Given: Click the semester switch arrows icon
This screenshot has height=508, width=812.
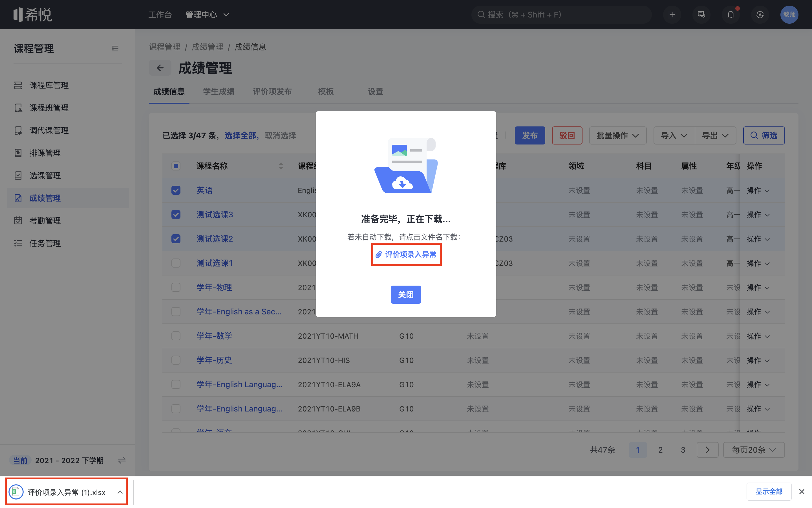Looking at the screenshot, I should [122, 460].
